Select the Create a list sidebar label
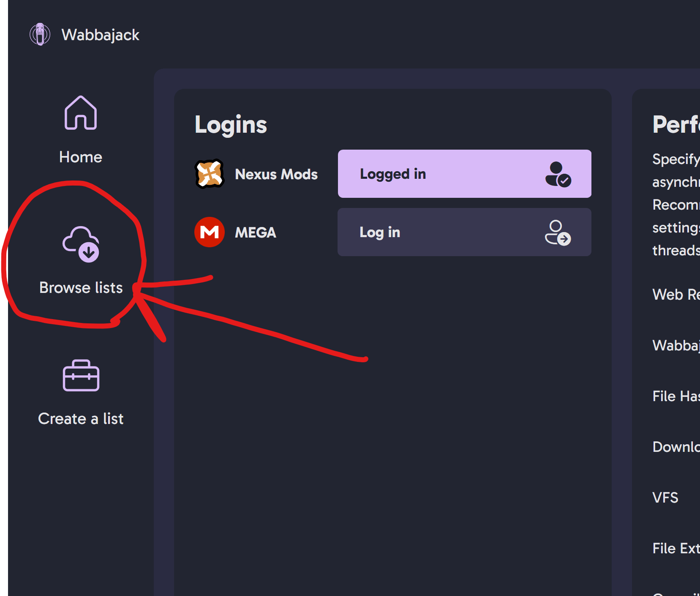 click(81, 419)
